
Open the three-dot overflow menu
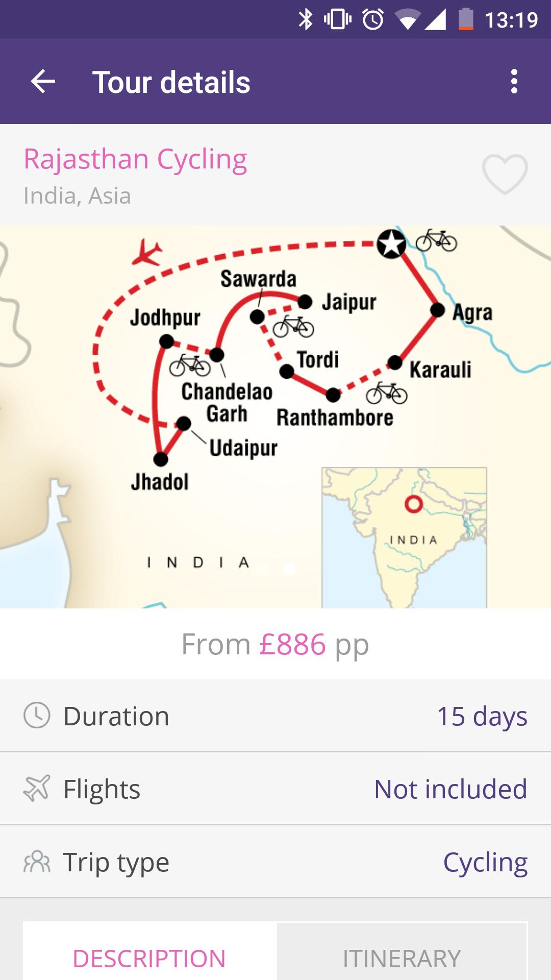[514, 82]
